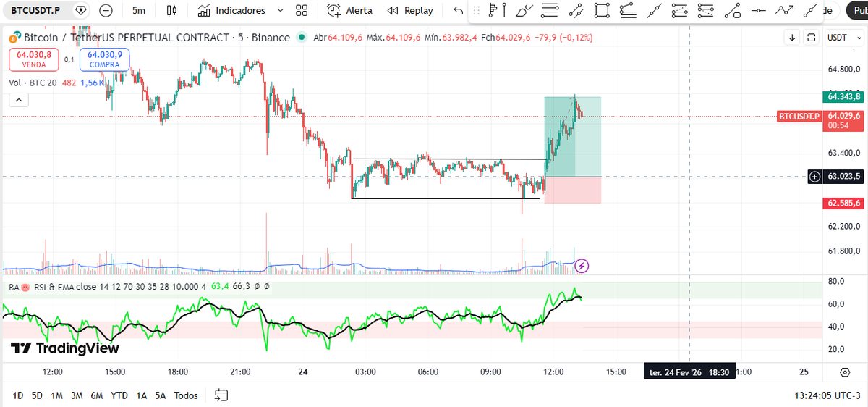Select the Parallel Channel drawing tool
868x407 pixels.
[576, 10]
